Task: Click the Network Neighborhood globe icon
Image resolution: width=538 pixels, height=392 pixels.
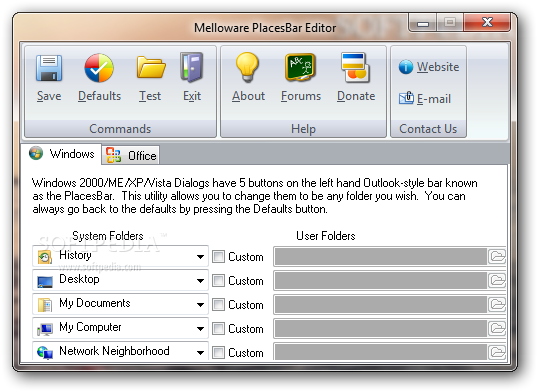Action: (45, 353)
